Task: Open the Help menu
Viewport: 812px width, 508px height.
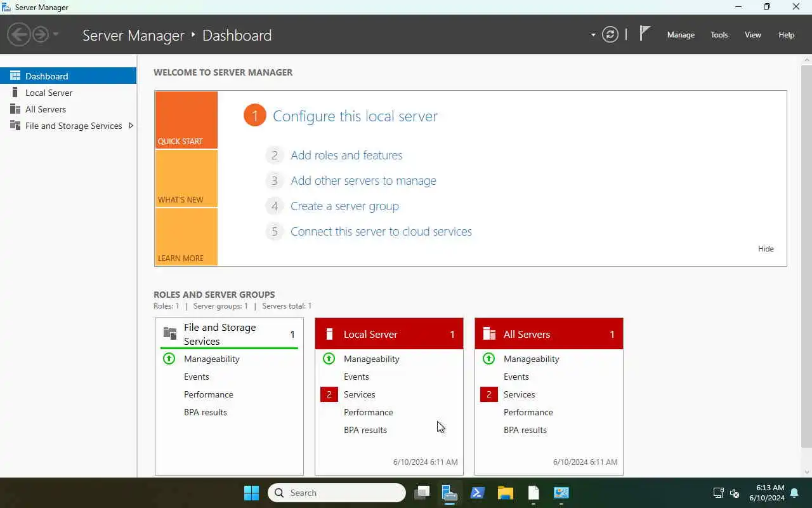Action: point(786,35)
